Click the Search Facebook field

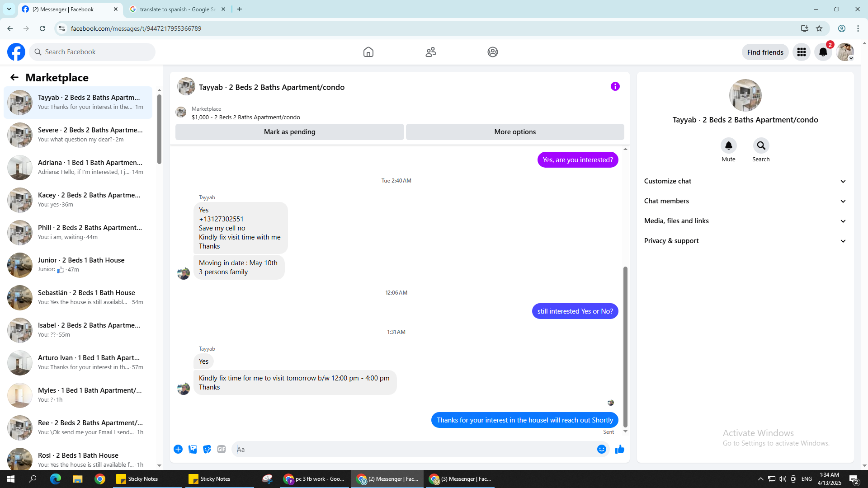point(92,52)
